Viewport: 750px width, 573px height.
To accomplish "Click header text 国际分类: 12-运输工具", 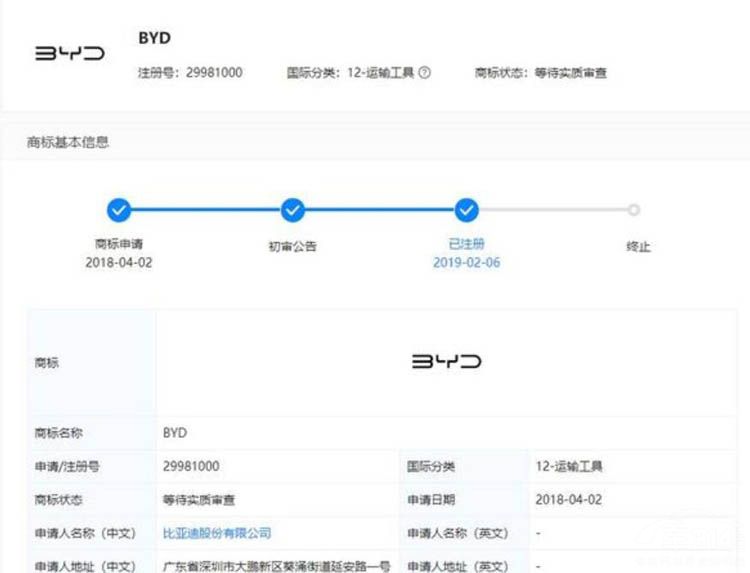I will (351, 73).
